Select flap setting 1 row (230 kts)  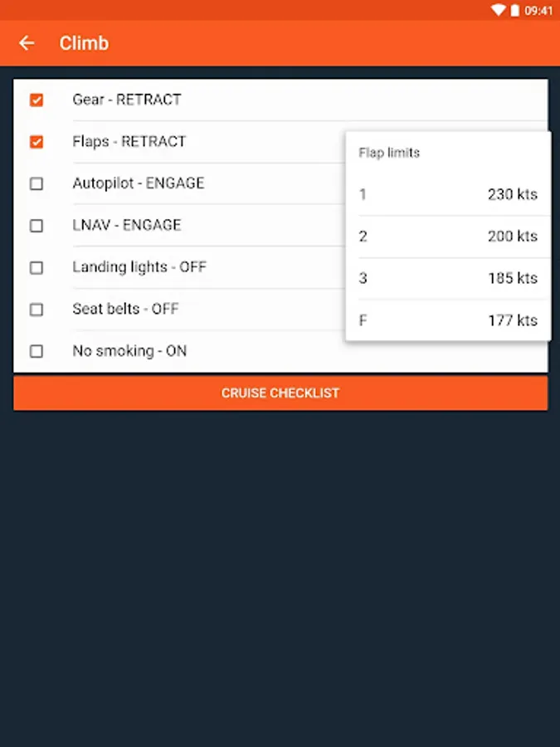coord(448,195)
